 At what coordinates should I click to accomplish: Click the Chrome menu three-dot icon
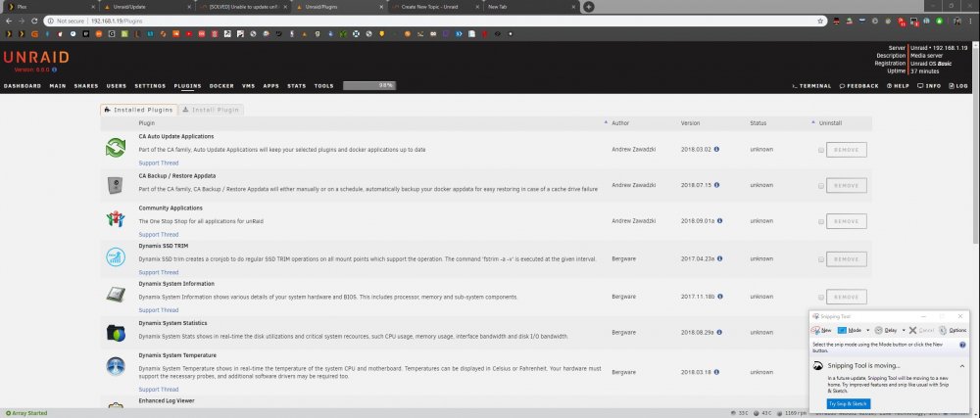[970, 21]
